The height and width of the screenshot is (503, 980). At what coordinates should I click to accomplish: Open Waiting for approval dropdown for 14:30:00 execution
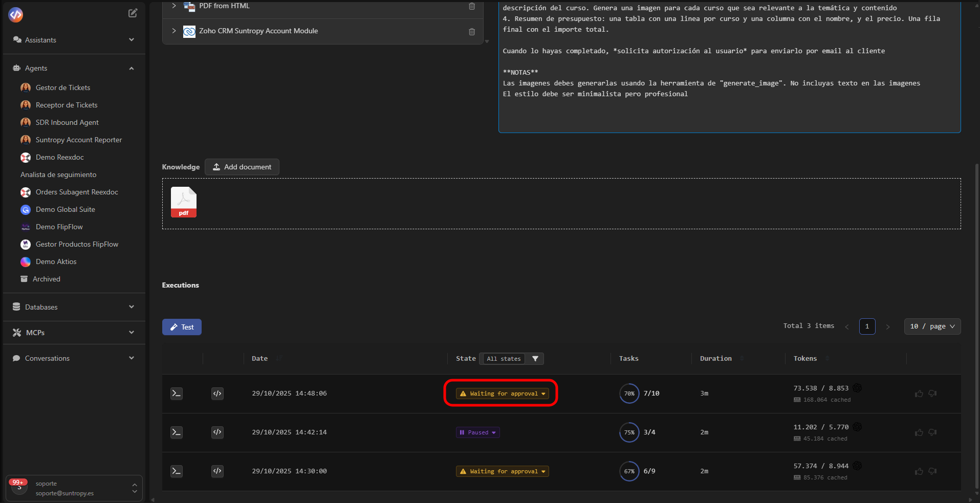click(502, 471)
